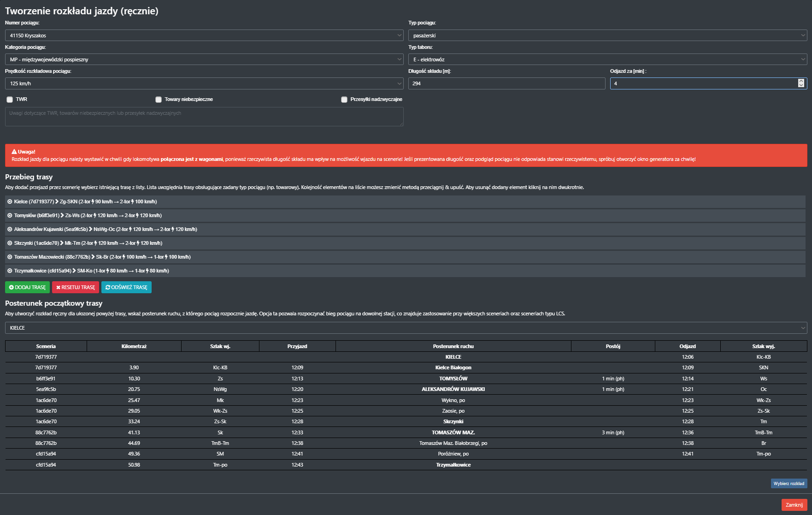Screen dimensions: 812x515
Task: Click the target icon beside Kielce route
Action: tap(10, 201)
